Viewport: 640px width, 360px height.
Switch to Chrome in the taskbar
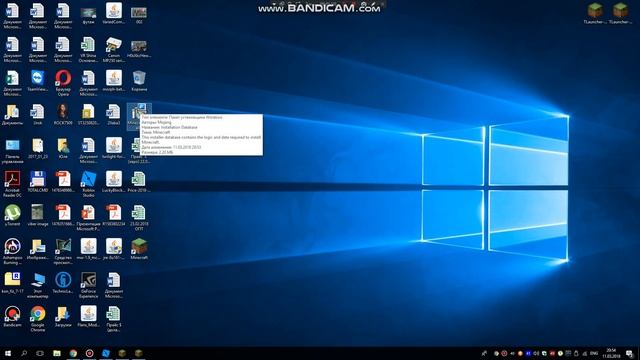click(x=73, y=353)
